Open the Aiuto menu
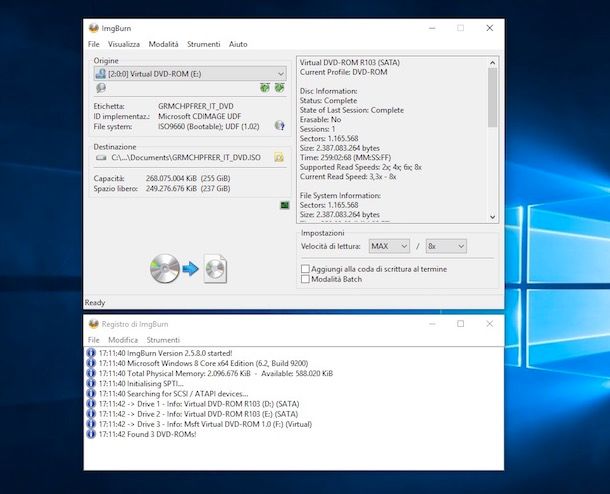610x494 pixels. (238, 44)
